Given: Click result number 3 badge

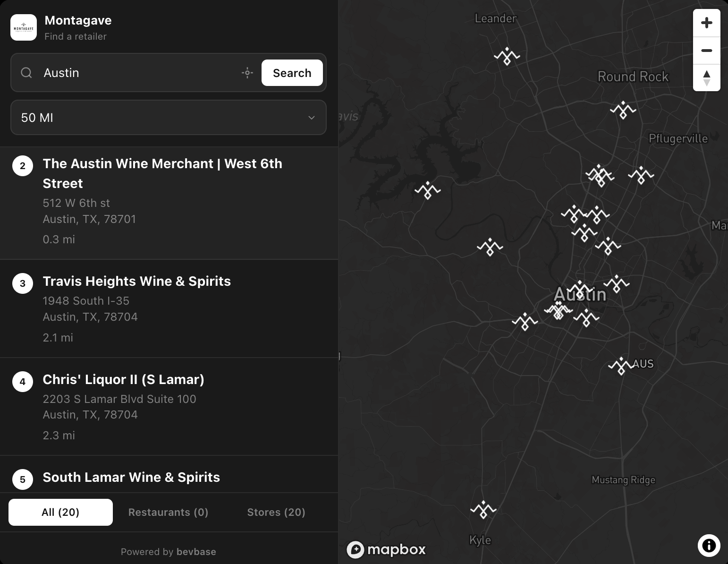Looking at the screenshot, I should [23, 283].
